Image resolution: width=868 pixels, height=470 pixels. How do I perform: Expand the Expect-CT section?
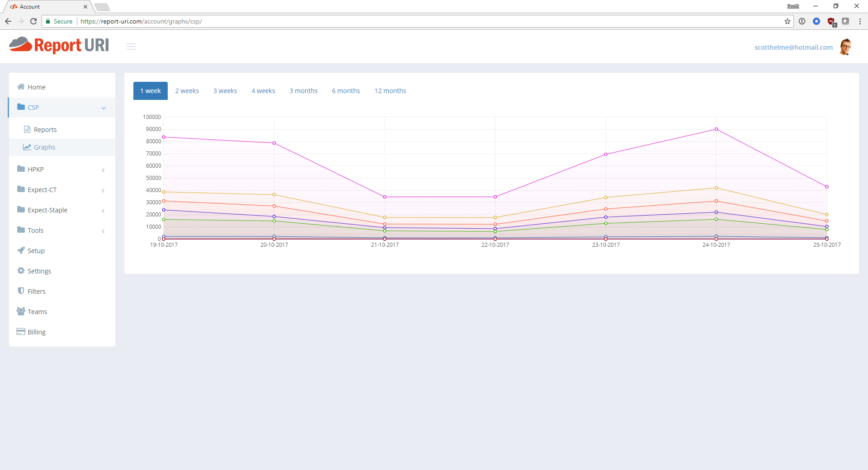(103, 191)
